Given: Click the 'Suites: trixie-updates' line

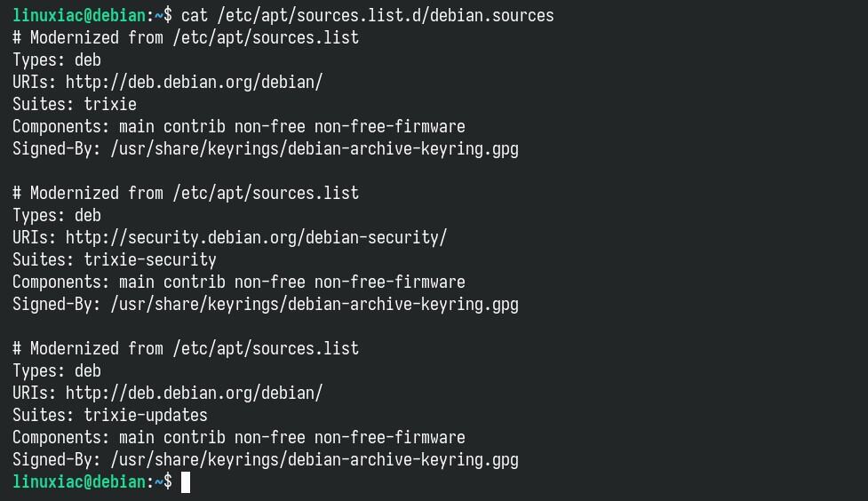Looking at the screenshot, I should pos(110,415).
